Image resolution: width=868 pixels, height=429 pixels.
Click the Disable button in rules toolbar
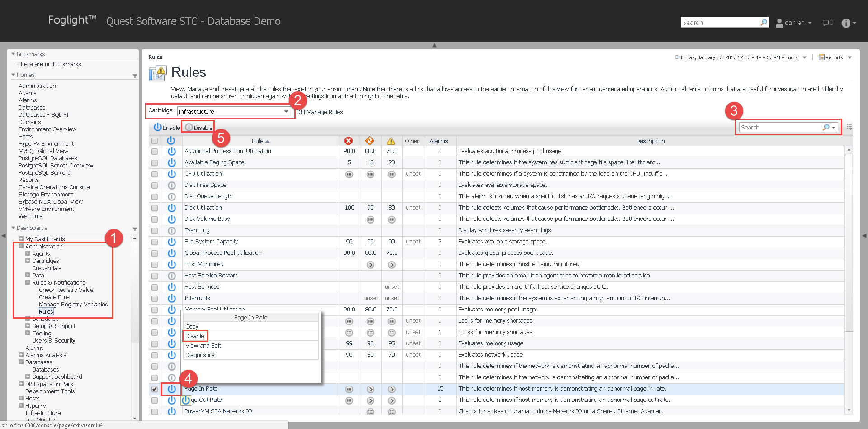point(199,128)
